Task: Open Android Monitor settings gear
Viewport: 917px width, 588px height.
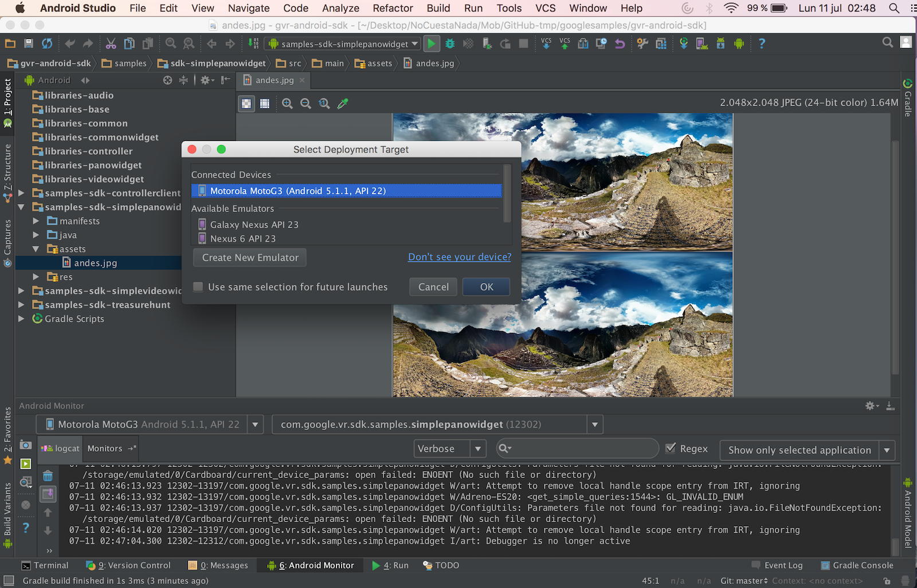Action: [872, 406]
